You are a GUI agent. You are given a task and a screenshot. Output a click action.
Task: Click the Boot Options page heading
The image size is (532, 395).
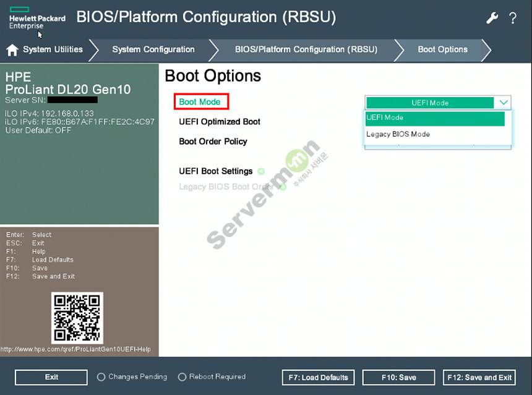tap(213, 75)
